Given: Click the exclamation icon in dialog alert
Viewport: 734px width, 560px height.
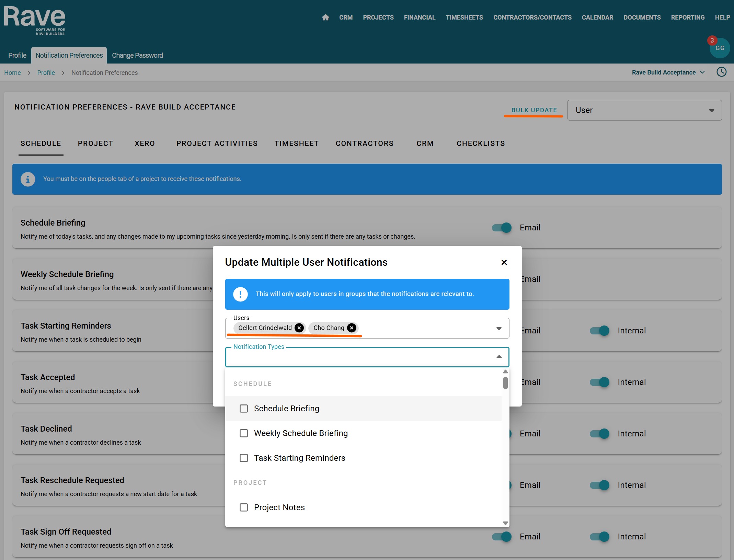Looking at the screenshot, I should click(240, 294).
